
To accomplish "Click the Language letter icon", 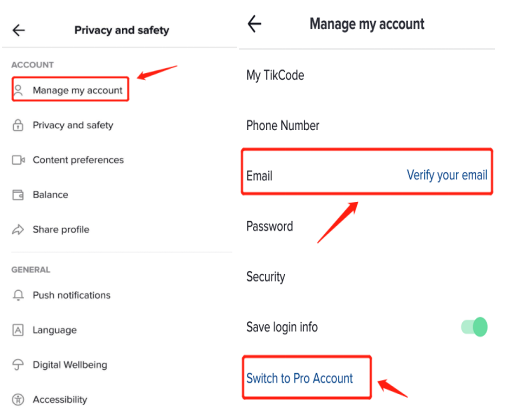I will pos(18,330).
